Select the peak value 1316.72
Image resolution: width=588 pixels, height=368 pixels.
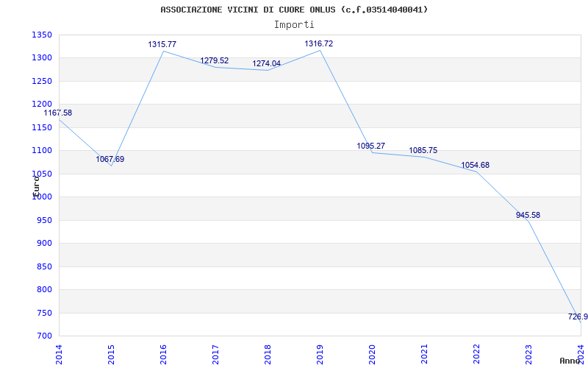point(318,43)
